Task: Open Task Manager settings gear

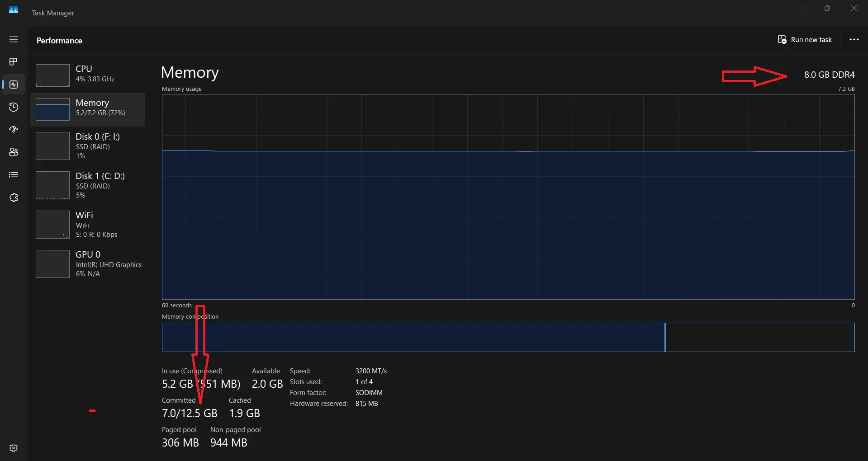Action: 14,448
